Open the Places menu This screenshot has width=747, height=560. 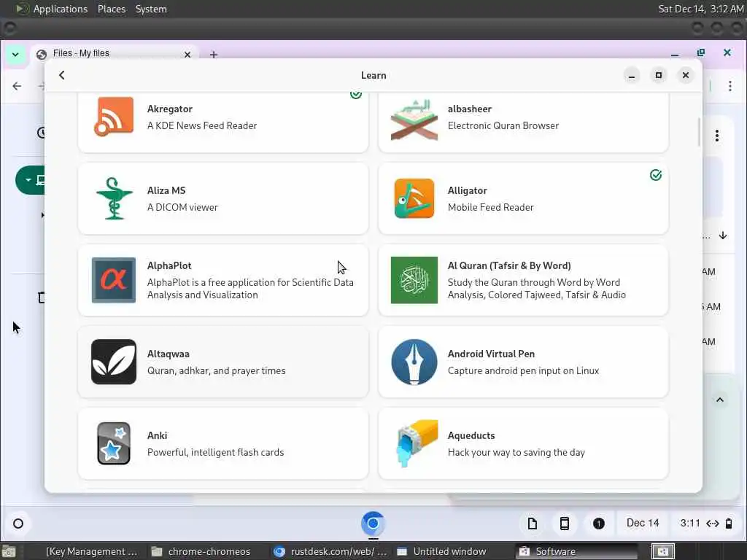(x=112, y=9)
